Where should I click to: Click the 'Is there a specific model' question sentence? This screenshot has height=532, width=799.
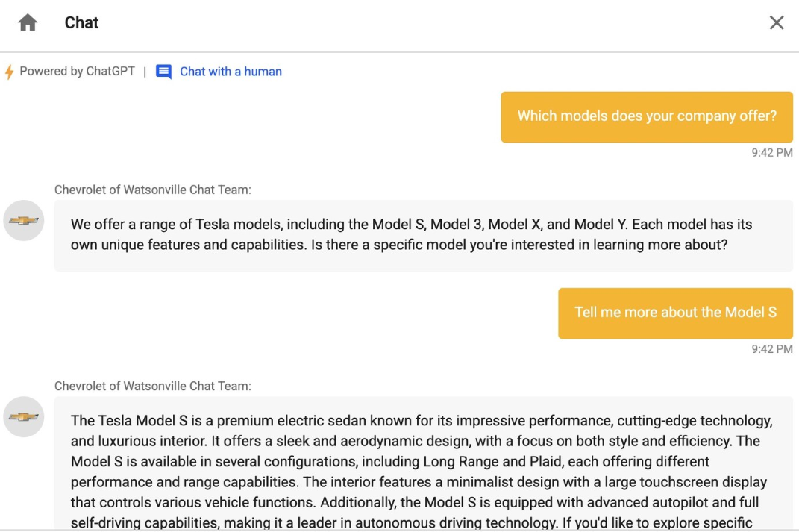519,245
